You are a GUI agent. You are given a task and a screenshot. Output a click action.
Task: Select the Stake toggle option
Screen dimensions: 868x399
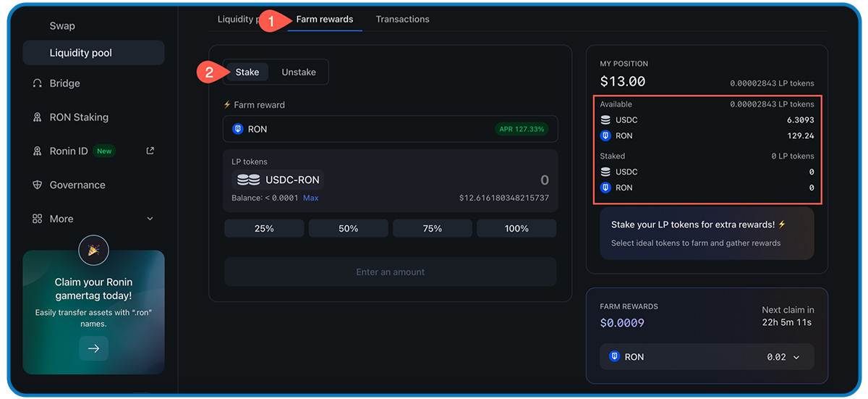tap(247, 72)
